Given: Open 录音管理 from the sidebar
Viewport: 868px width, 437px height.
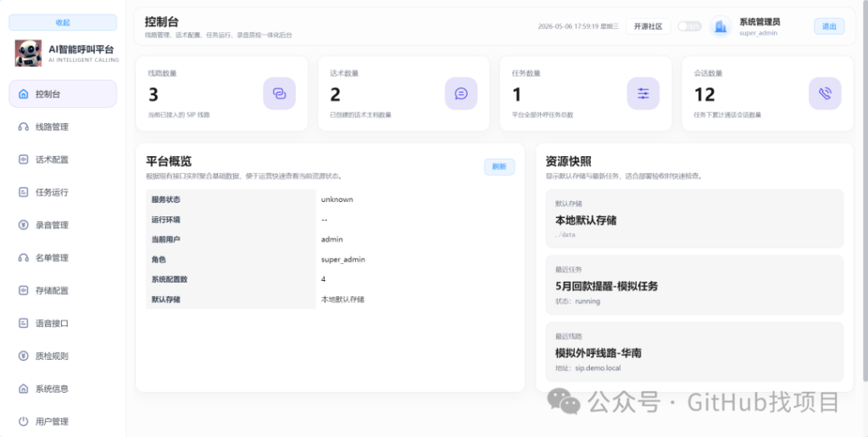Looking at the screenshot, I should (63, 225).
